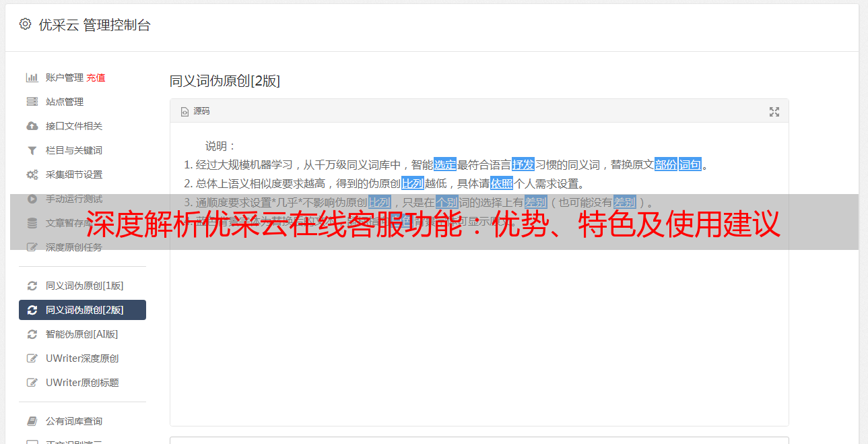The image size is (868, 444).
Task: Open 智能伪原创[AI版] menu item
Action: tap(82, 334)
